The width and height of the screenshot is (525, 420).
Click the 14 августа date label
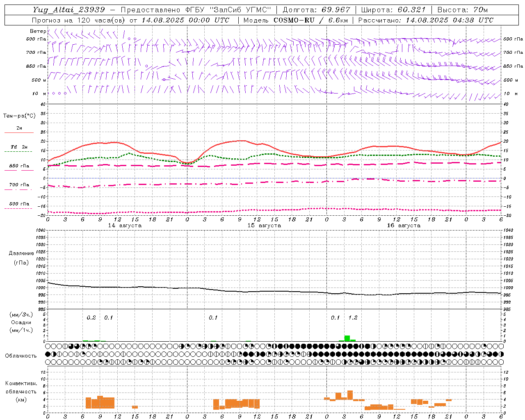click(125, 226)
